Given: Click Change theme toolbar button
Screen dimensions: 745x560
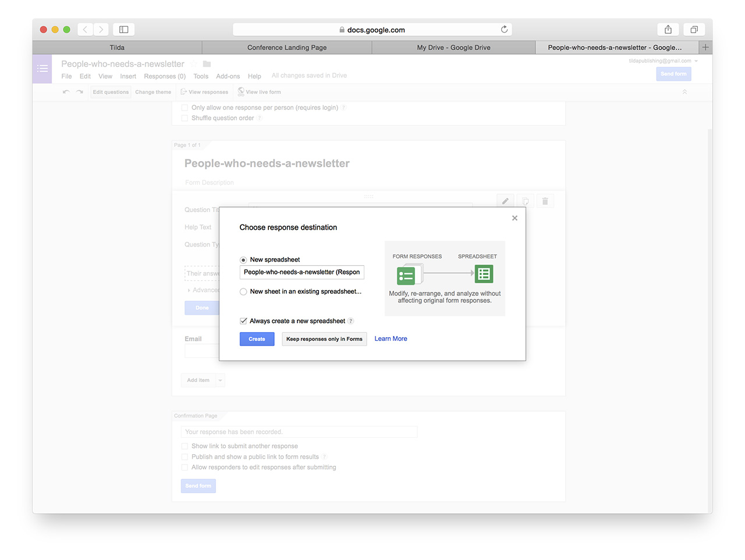Looking at the screenshot, I should pos(153,92).
